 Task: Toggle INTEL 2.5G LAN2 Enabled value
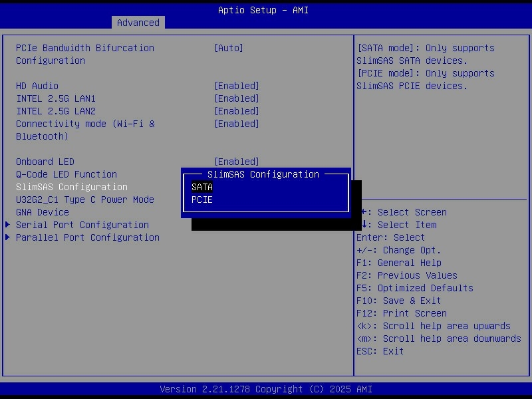pyautogui.click(x=237, y=111)
